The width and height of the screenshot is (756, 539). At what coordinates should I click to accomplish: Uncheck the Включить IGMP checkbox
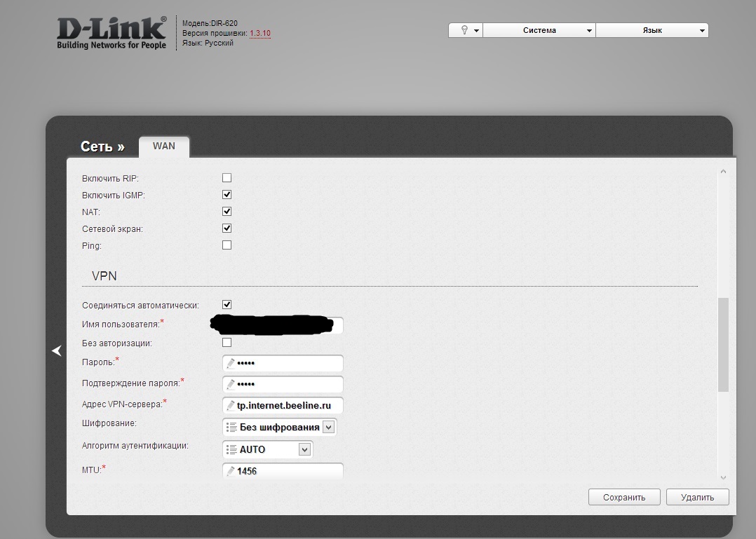click(227, 195)
